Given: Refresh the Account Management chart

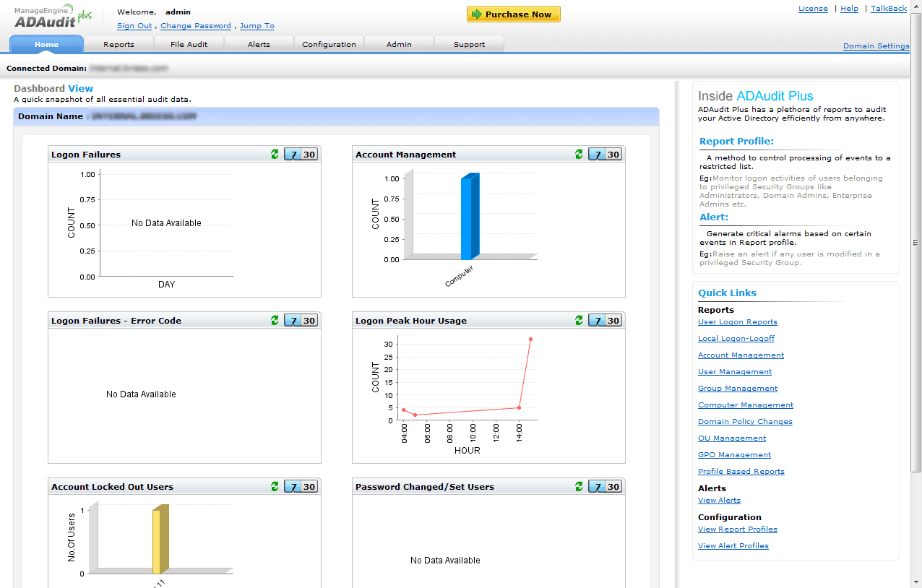Looking at the screenshot, I should tap(579, 155).
